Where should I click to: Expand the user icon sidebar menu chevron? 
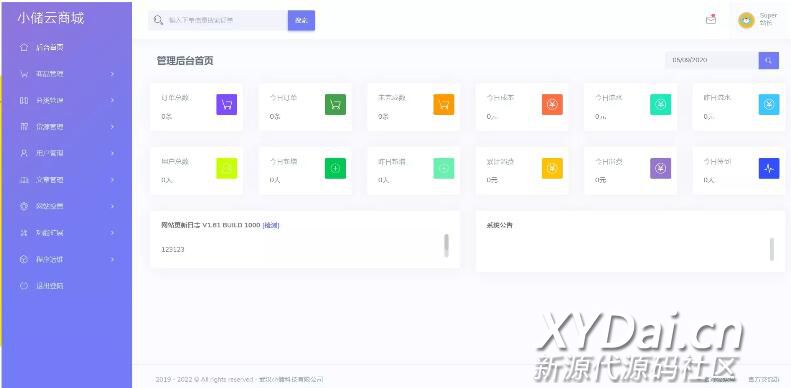click(112, 153)
